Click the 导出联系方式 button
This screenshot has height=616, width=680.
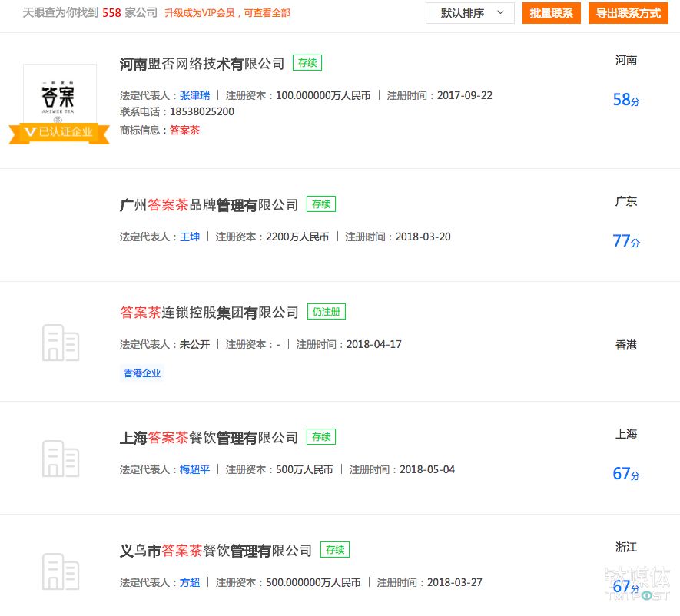[x=628, y=13]
